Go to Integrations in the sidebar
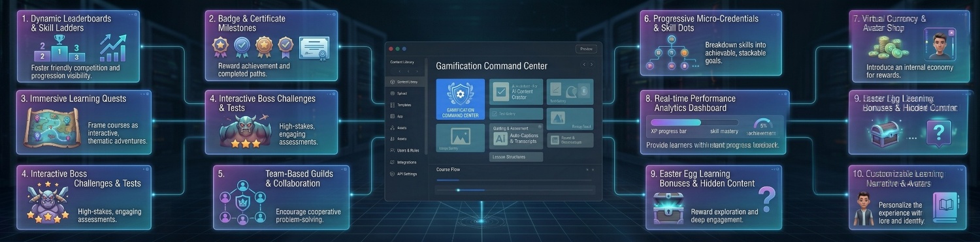Screen dimensions: 980x242 (x=402, y=162)
